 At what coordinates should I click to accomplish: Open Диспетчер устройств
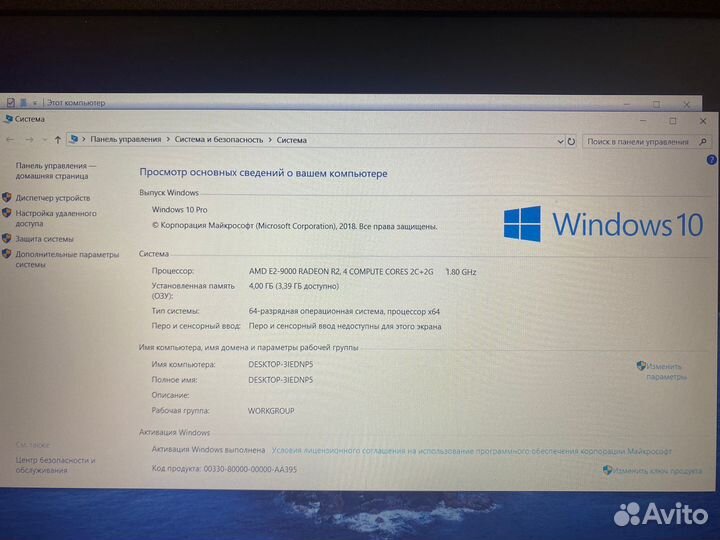click(x=53, y=198)
